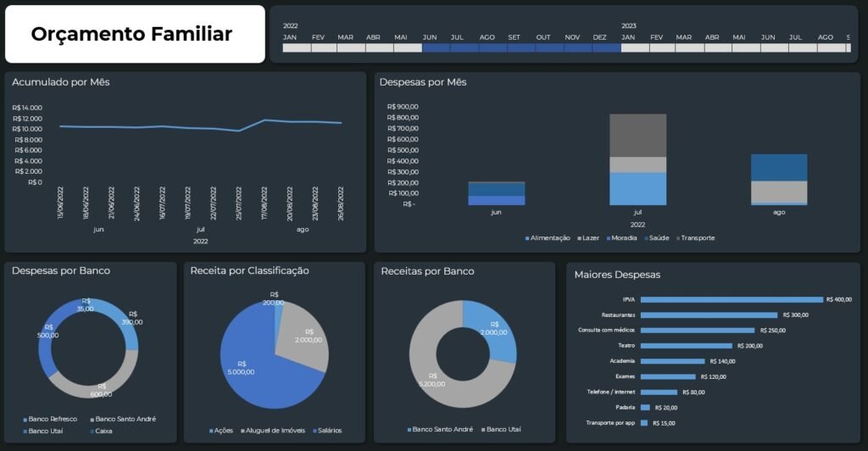Click the Transporte por app bar
The height and width of the screenshot is (451, 868).
coord(644,422)
